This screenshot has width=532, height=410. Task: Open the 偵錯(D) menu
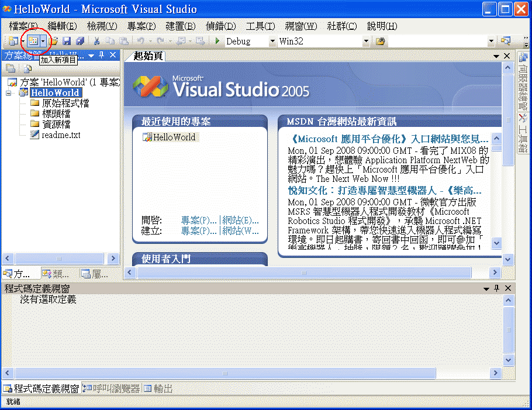coord(220,26)
